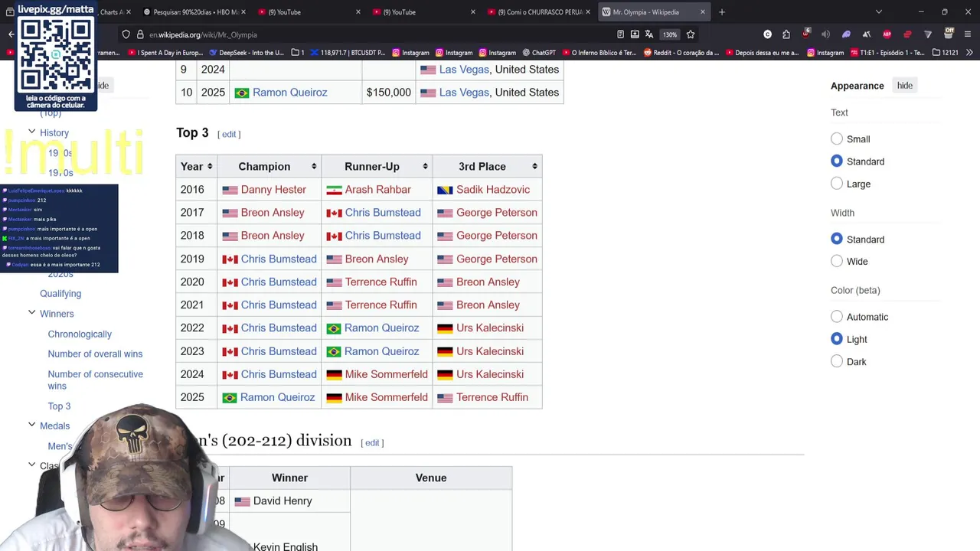
Task: Select Standard width radio
Action: 837,240
